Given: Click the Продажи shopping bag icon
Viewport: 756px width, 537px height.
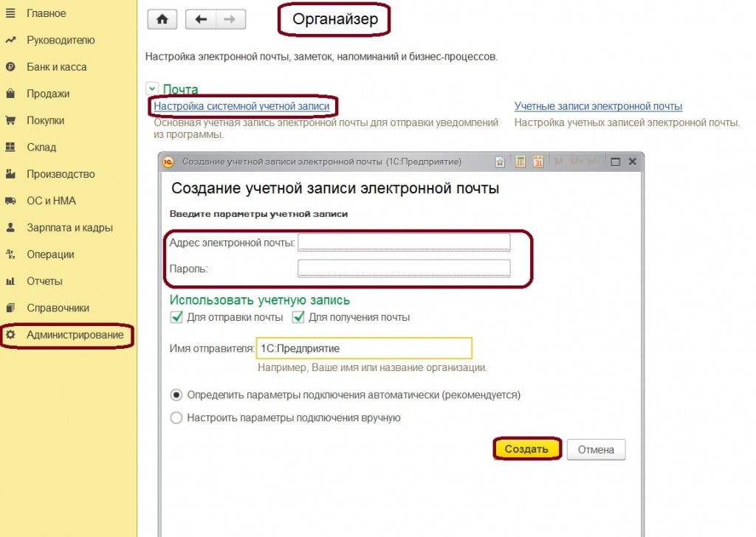Looking at the screenshot, I should tap(10, 94).
